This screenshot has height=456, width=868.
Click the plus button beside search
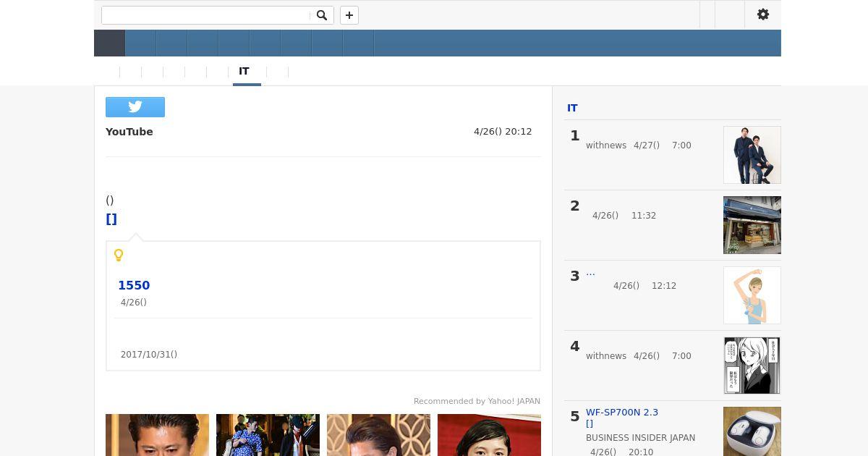pos(349,15)
